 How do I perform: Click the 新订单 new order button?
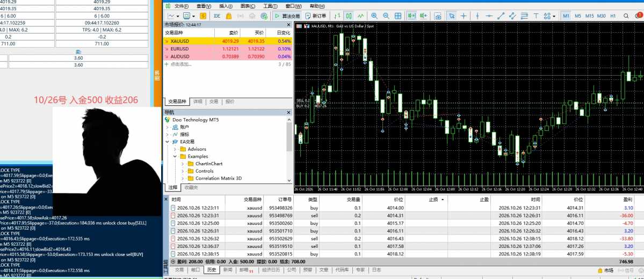(x=316, y=16)
